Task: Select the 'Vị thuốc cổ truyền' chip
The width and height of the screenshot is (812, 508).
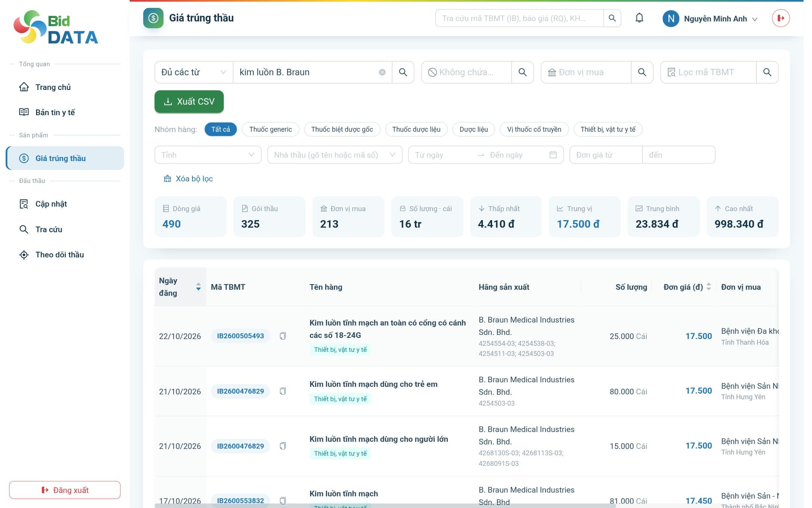Action: coord(534,129)
